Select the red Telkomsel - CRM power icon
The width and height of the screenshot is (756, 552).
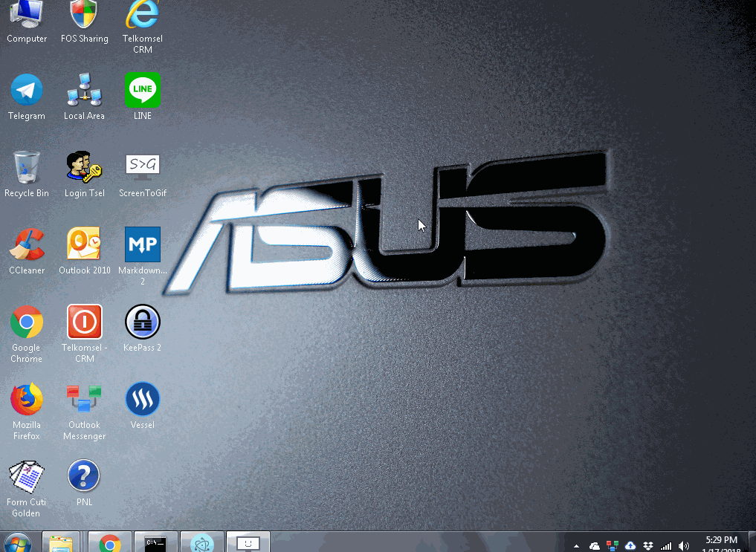[x=85, y=334]
